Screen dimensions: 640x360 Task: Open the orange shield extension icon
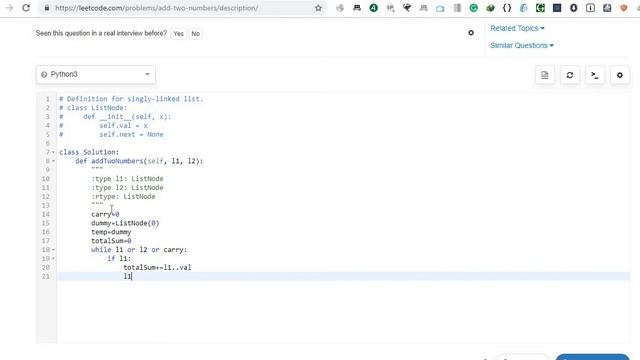(x=624, y=8)
